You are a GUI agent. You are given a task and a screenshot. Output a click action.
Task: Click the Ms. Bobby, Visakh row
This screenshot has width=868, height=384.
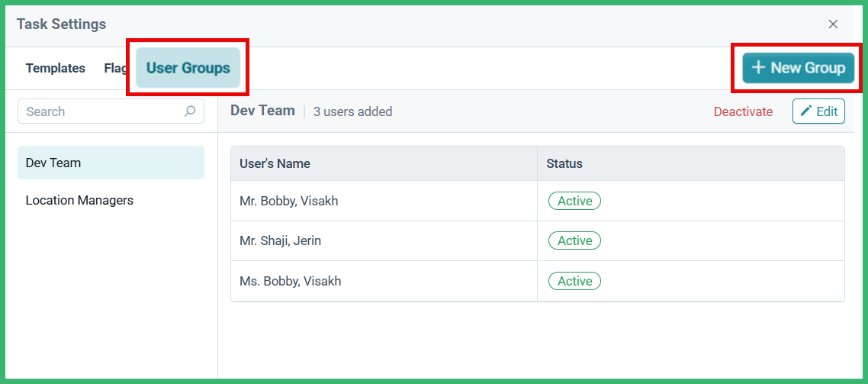[538, 281]
